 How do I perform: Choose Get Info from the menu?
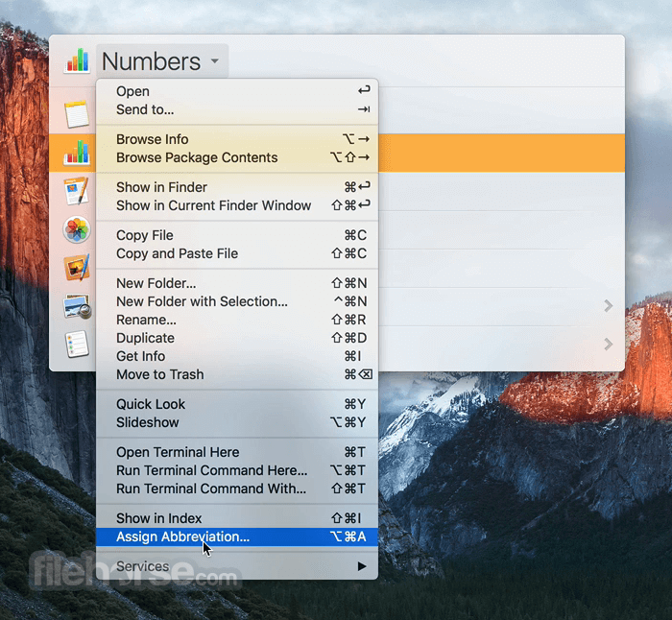pos(237,356)
